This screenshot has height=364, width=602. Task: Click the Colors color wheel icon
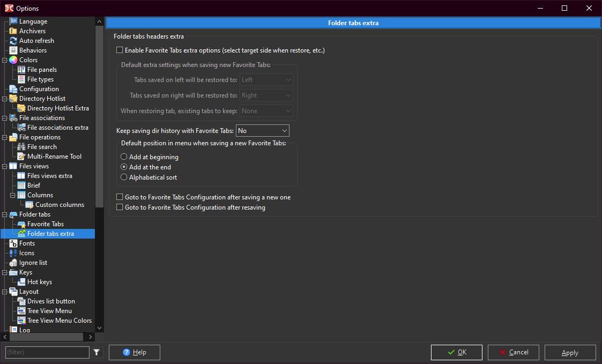tap(13, 60)
